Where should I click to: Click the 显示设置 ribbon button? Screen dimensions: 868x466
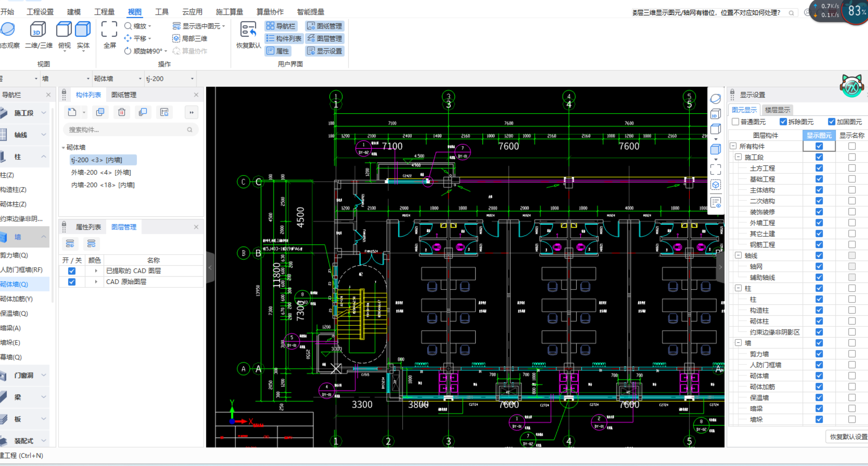pyautogui.click(x=325, y=51)
